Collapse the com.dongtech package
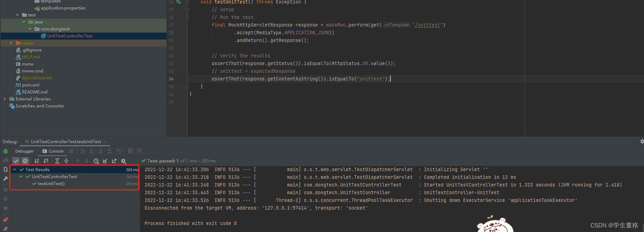The image size is (644, 232). click(x=30, y=29)
